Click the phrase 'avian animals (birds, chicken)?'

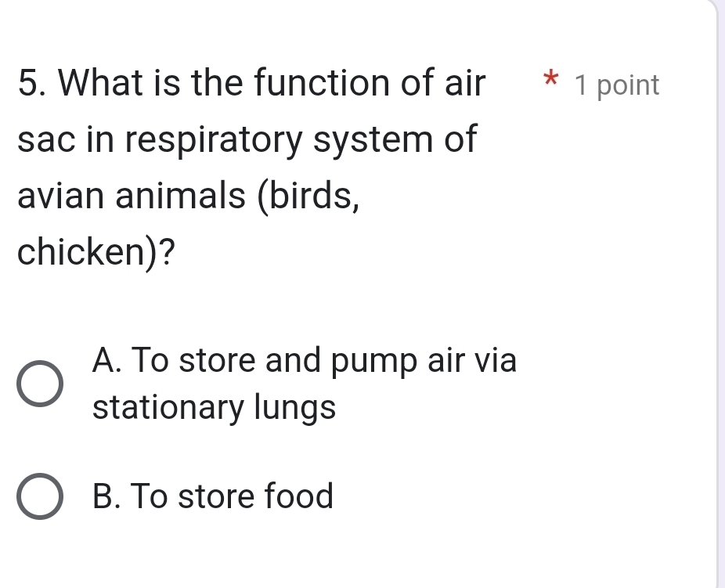click(188, 223)
